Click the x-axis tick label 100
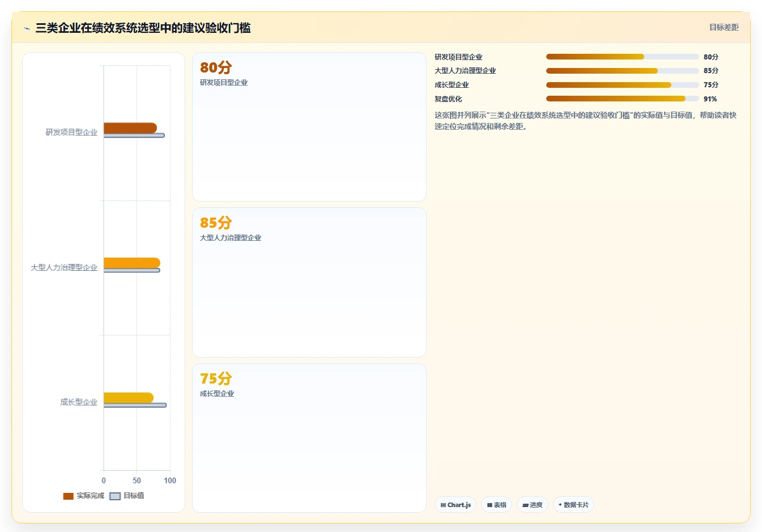The image size is (762, 532). click(x=170, y=480)
